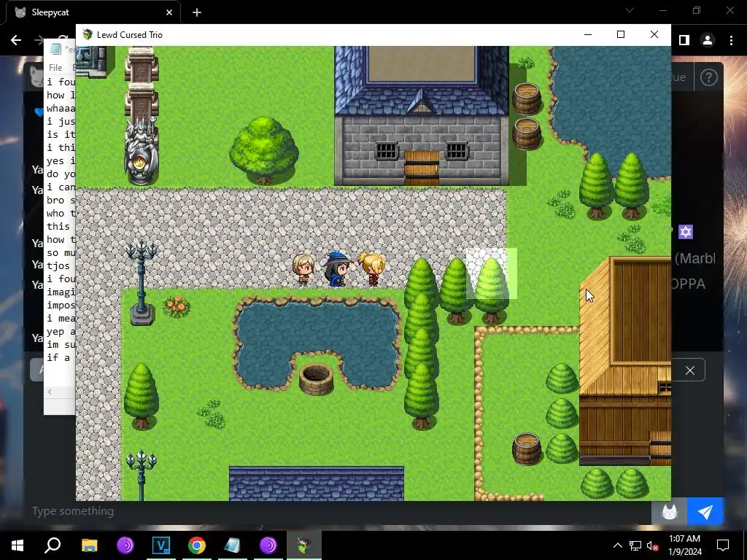The width and height of the screenshot is (747, 560).
Task: Open the Windows Start menu
Action: (x=18, y=545)
